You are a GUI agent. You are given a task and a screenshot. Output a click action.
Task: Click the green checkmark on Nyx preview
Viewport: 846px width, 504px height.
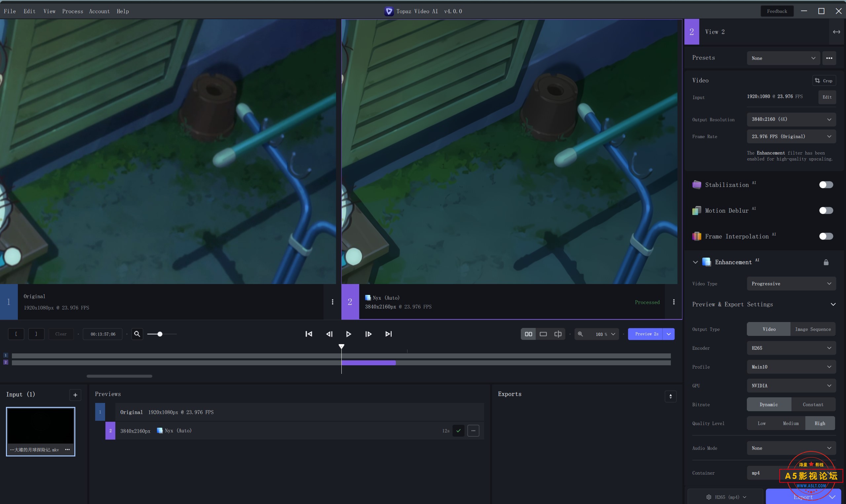coord(458,431)
